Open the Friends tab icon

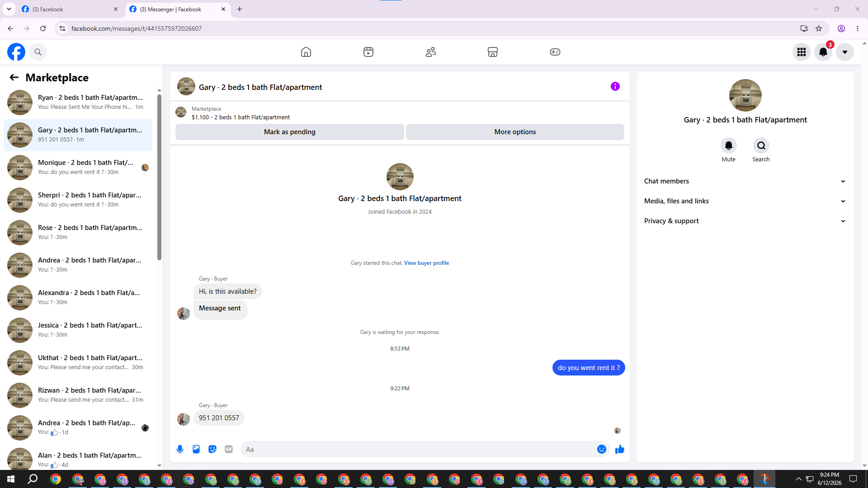coord(431,52)
